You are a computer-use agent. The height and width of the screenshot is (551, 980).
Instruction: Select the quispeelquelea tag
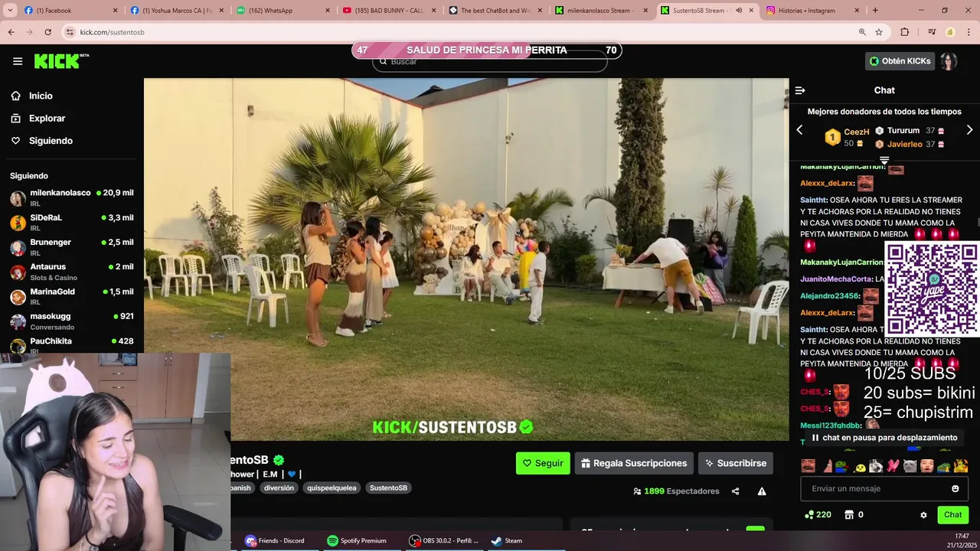(x=332, y=487)
